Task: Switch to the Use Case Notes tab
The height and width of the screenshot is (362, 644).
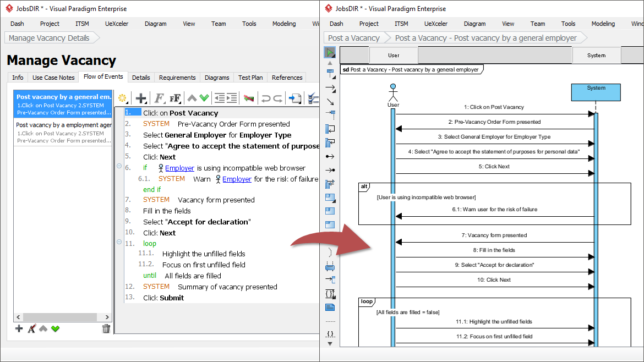Action: coord(53,78)
